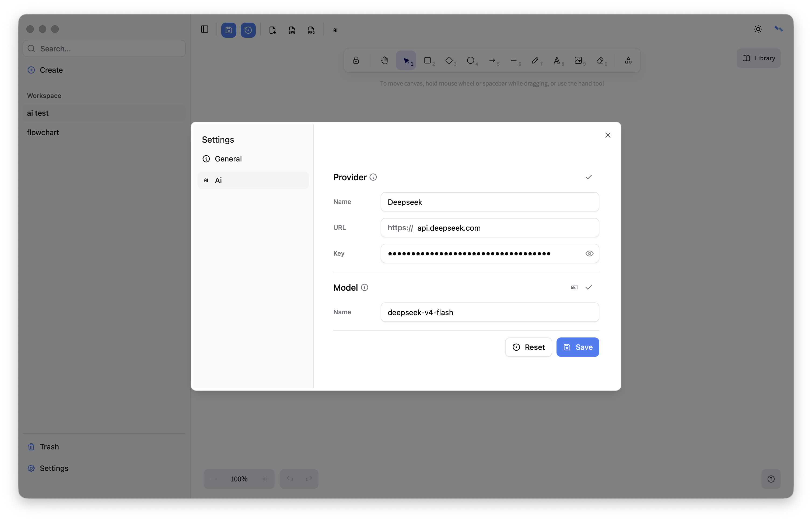
Task: Export the canvas as PNG
Action: (x=311, y=30)
